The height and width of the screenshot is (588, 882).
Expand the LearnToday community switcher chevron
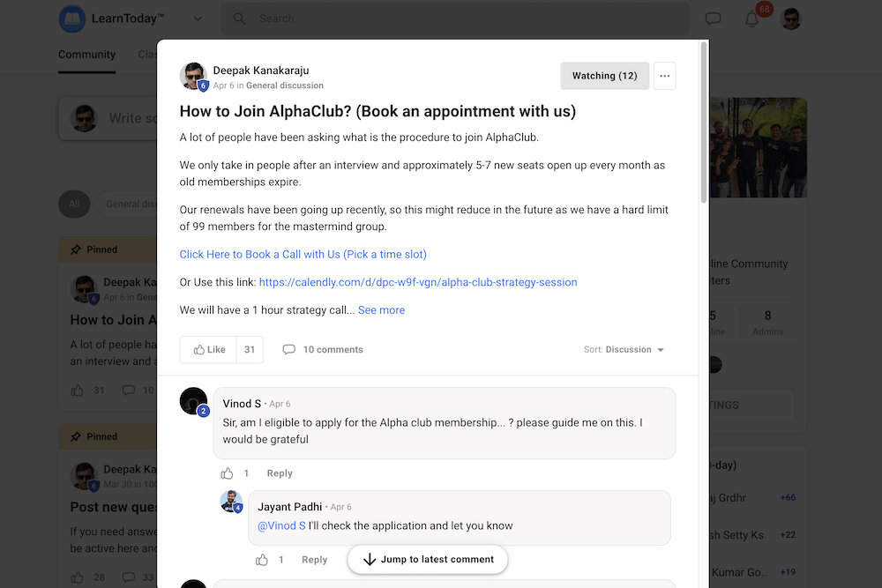[x=198, y=19]
